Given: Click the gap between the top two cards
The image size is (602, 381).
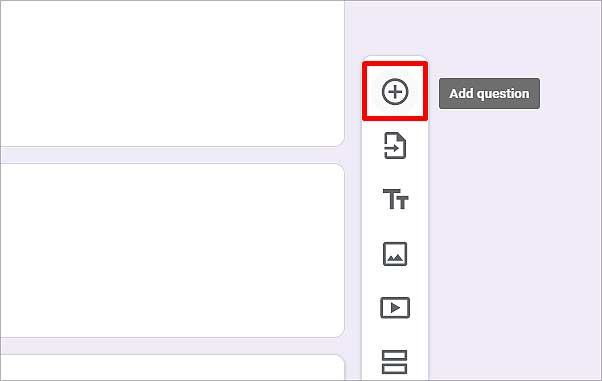Looking at the screenshot, I should pyautogui.click(x=172, y=155).
